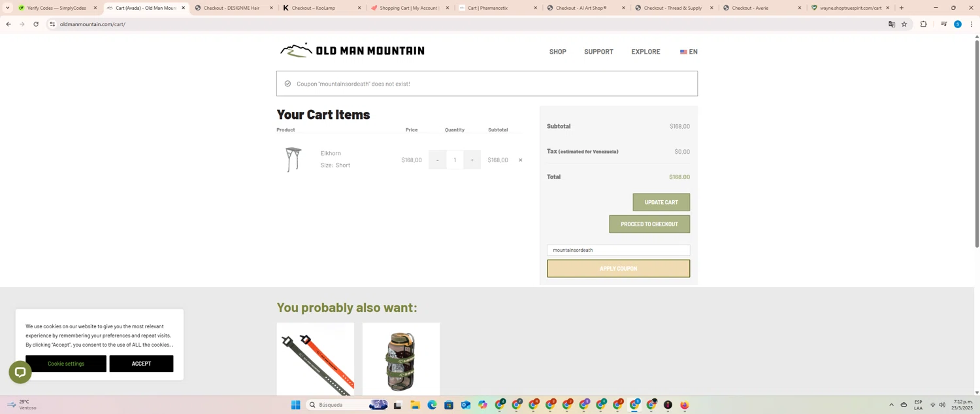
Task: Open the tab search dropdown
Action: click(x=7, y=8)
